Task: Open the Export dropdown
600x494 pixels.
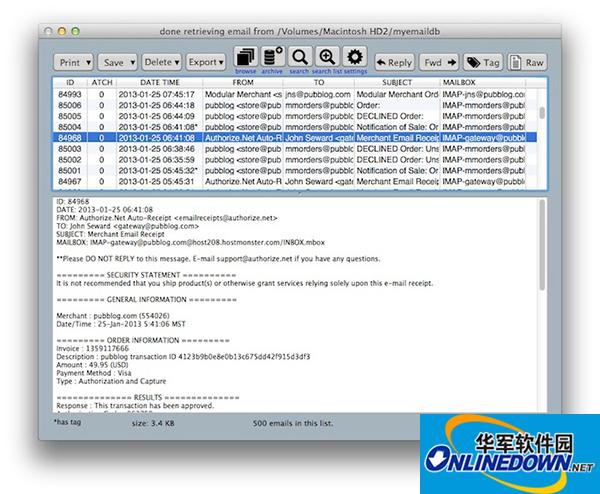Action: click(x=205, y=62)
